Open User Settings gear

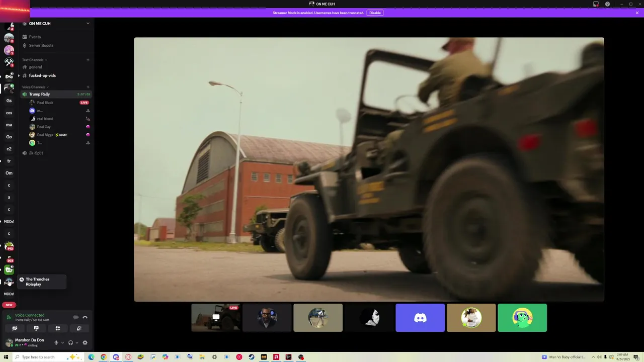click(85, 343)
